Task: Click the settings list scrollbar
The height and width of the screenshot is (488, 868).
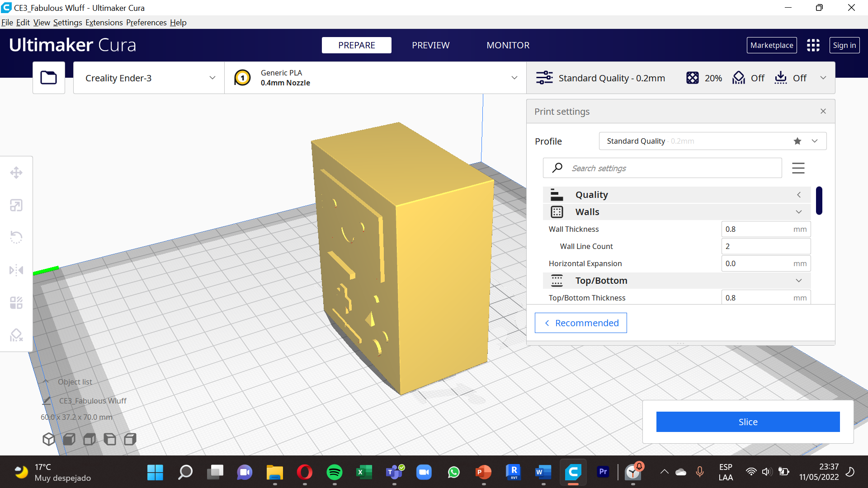Action: 819,201
